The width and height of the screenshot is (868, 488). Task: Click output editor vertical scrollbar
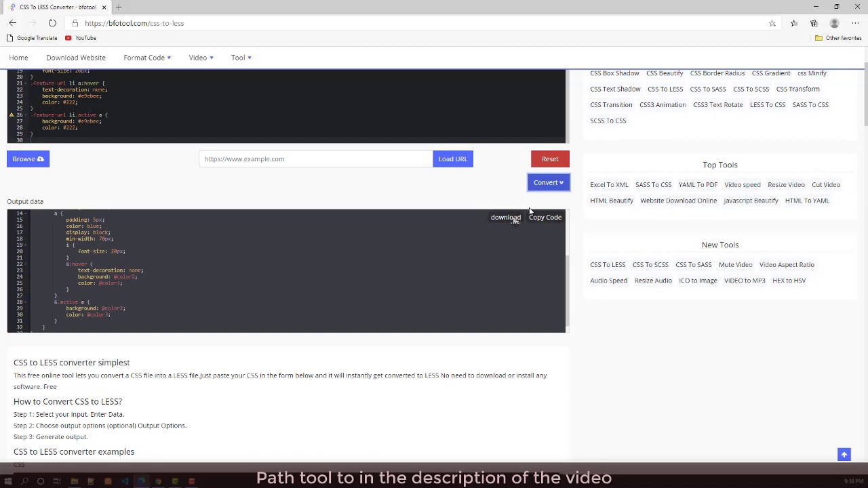568,290
